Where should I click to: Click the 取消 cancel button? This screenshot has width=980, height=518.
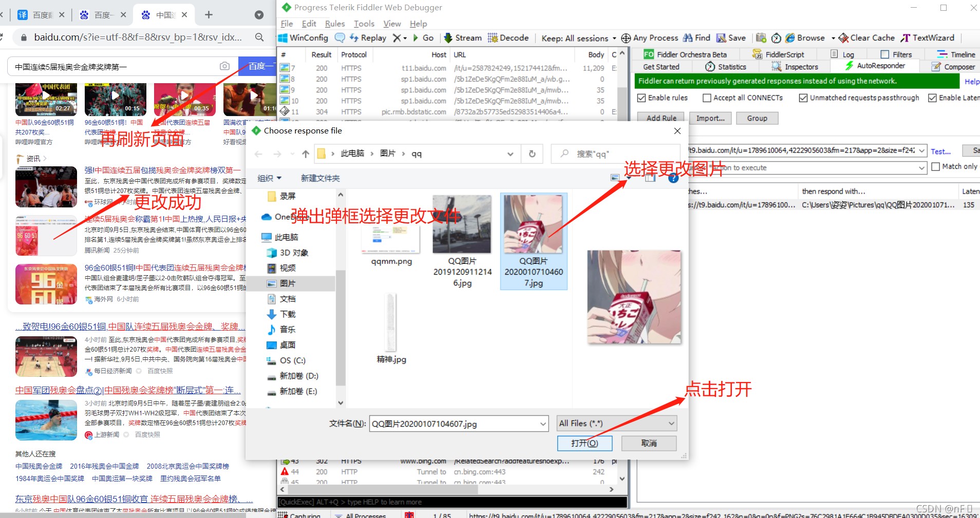tap(649, 443)
